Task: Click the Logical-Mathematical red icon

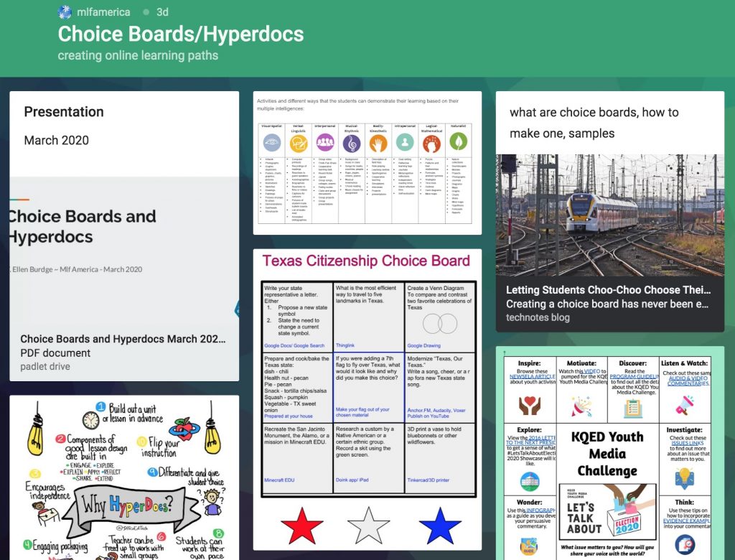Action: click(x=431, y=144)
